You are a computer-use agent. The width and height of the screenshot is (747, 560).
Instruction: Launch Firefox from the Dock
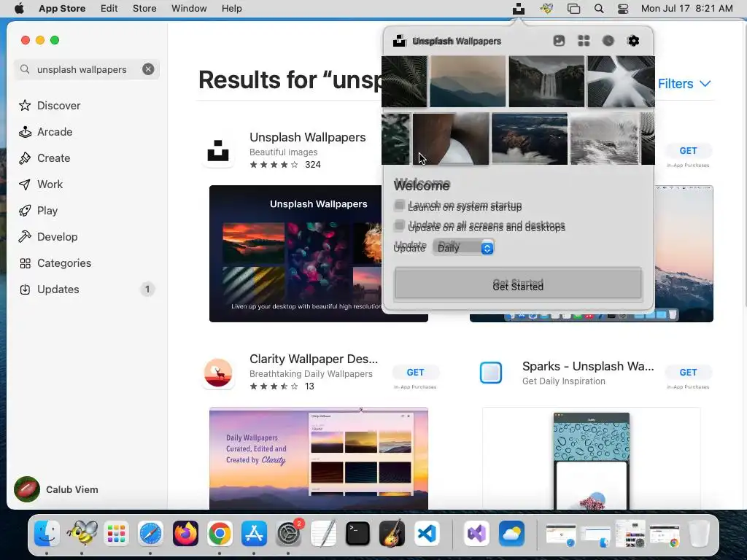pos(185,533)
